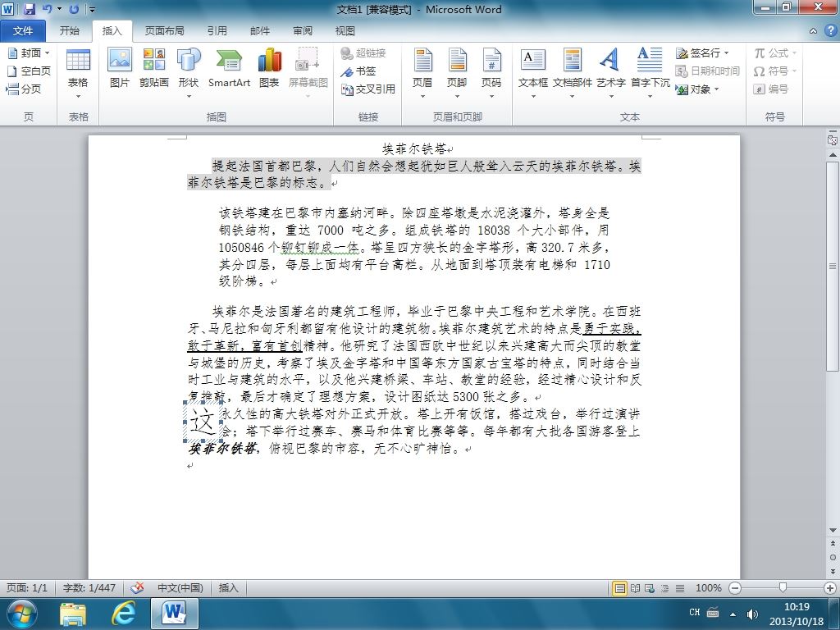Screen dimensions: 840x630
Task: Insert a SmartArt graphic
Action: [230, 68]
